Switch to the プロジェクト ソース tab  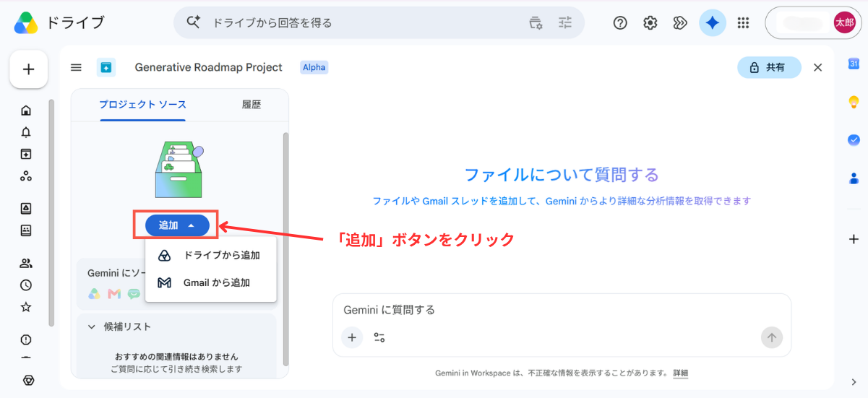point(142,105)
